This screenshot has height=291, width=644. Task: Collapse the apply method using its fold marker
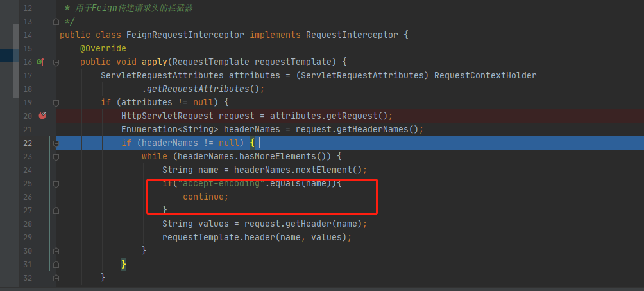pyautogui.click(x=56, y=62)
